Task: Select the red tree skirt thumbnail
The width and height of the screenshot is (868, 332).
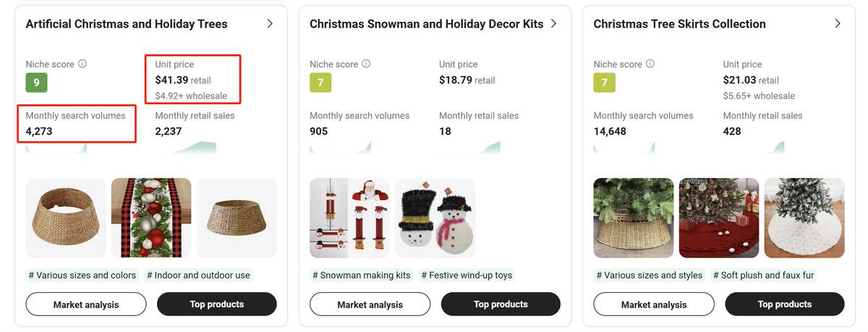Action: [x=719, y=218]
